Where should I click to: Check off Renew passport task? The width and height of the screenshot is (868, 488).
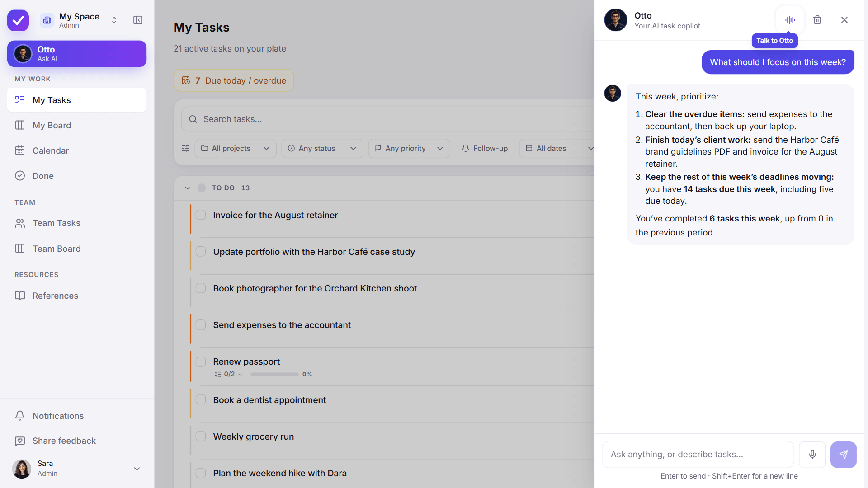pos(201,361)
